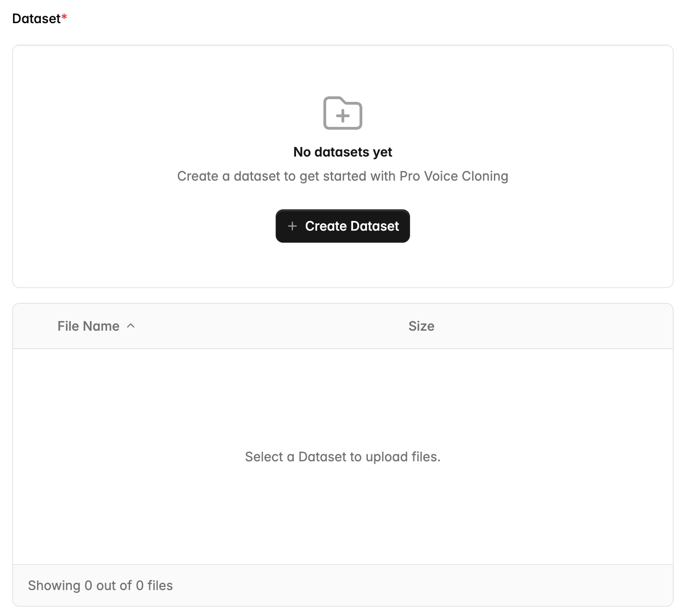Click the plus icon in Create Dataset
Screen dimensions: 682x616
292,226
